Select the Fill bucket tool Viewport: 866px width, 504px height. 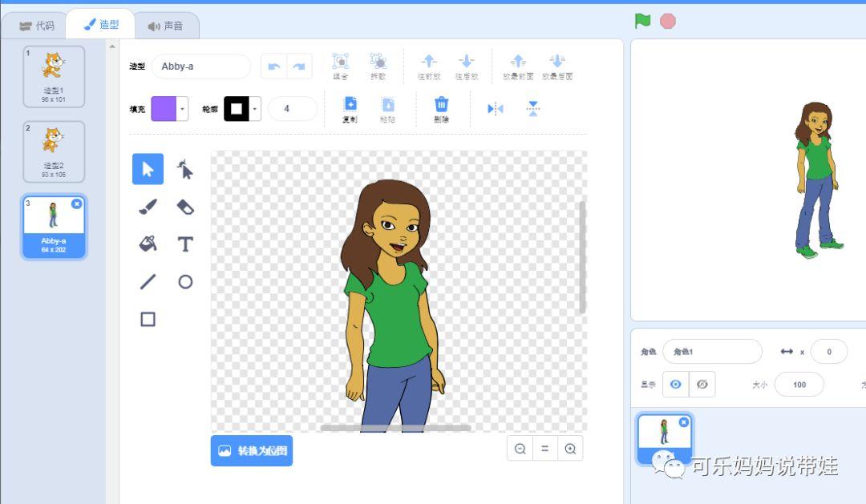148,244
